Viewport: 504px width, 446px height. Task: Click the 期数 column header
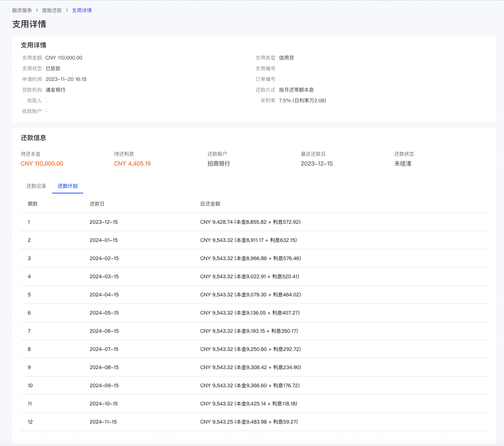click(33, 204)
